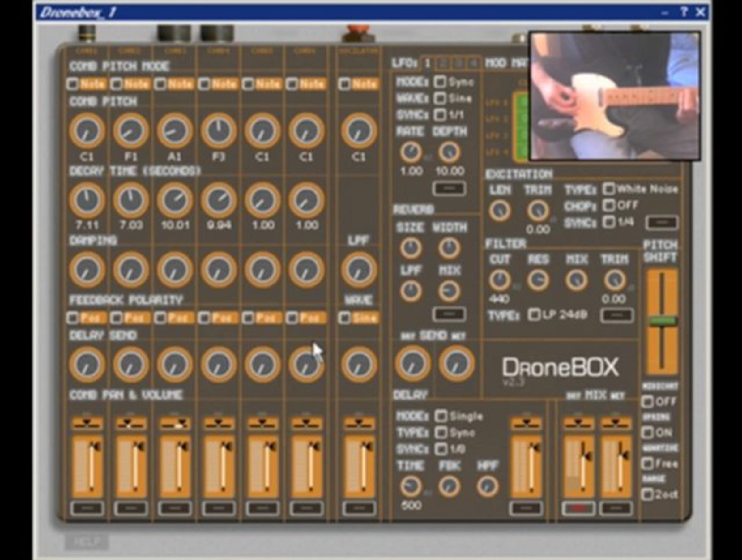The height and width of the screenshot is (560, 742).
Task: Click the Filter Res knob
Action: click(x=538, y=280)
